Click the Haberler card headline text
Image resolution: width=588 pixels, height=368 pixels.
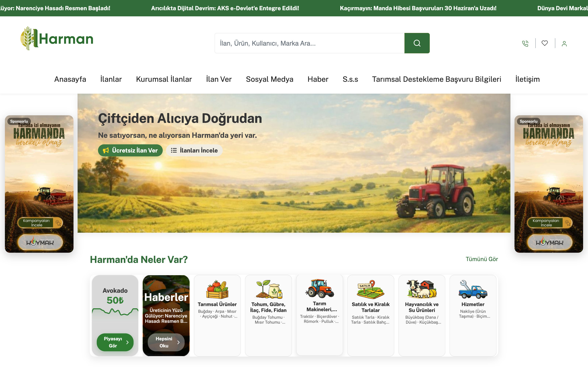(166, 316)
